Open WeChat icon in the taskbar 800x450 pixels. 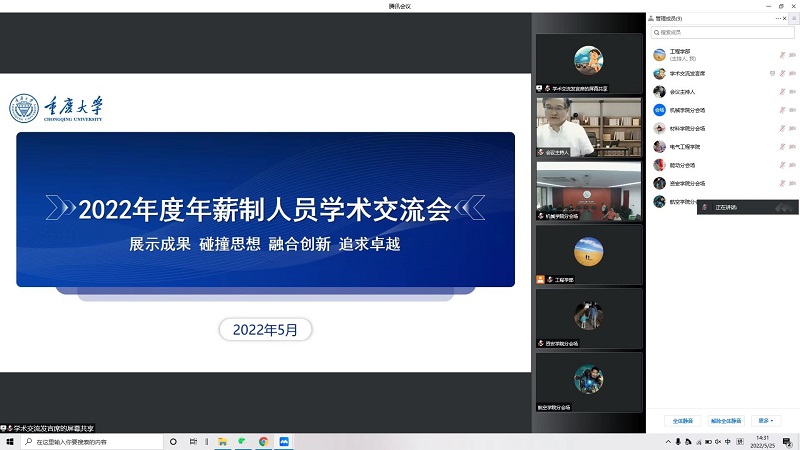click(x=242, y=442)
